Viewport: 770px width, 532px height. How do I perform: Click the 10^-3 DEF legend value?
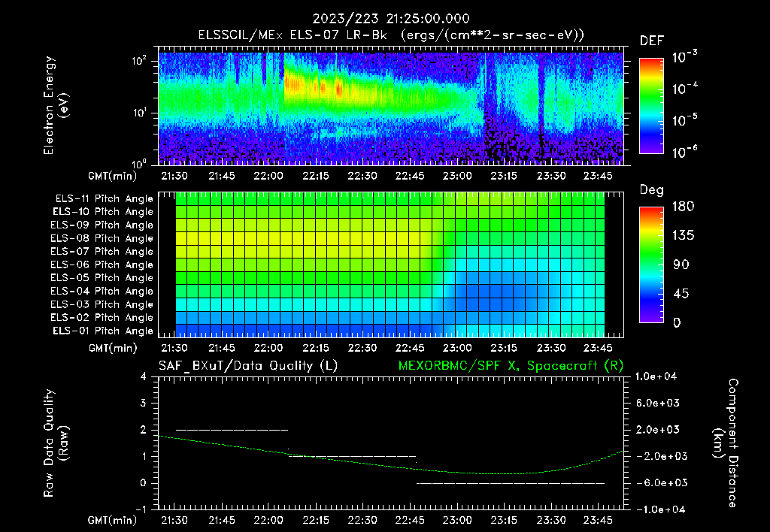coord(684,57)
